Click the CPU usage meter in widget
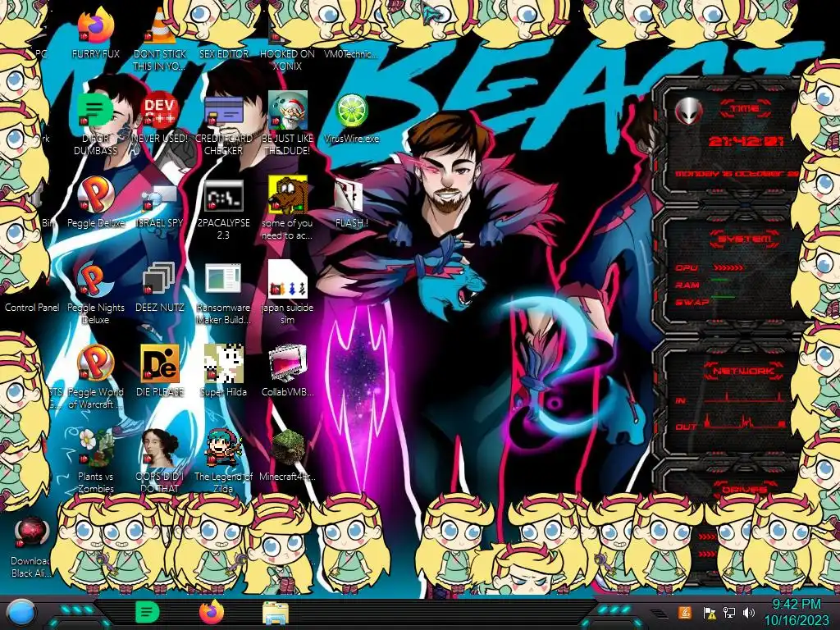Viewport: 840px width, 630px height. tap(728, 267)
